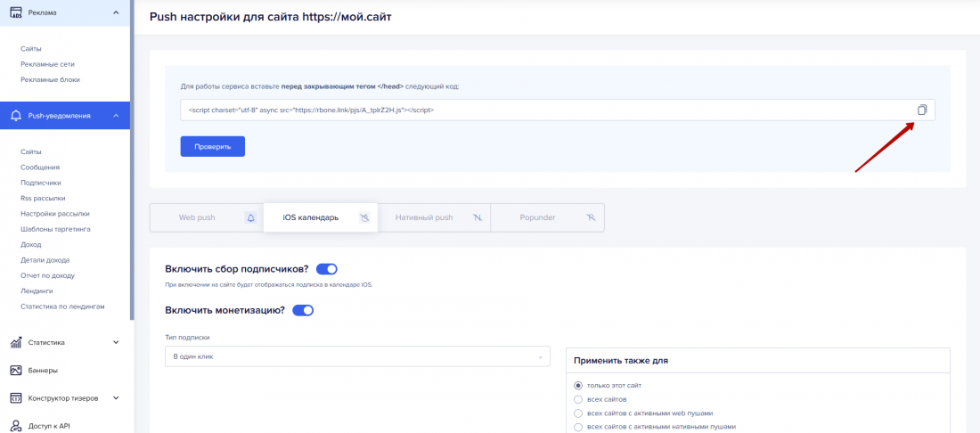980x433 pixels.
Task: Click the crossed N icon on the Нативный push tab
Action: tap(478, 217)
